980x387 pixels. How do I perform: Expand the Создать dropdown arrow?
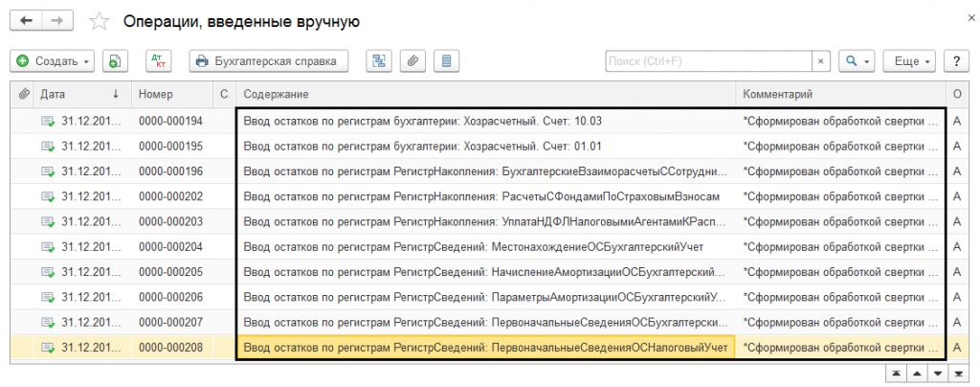(87, 61)
